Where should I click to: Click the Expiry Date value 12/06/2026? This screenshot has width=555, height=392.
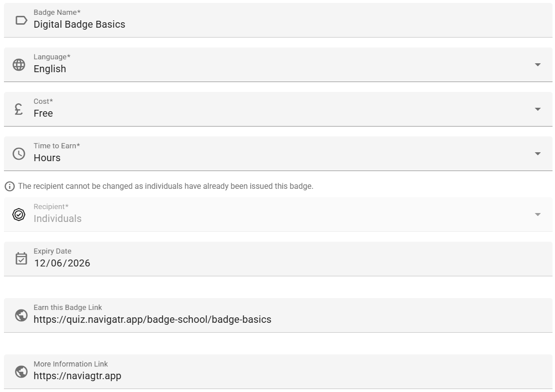tap(62, 263)
